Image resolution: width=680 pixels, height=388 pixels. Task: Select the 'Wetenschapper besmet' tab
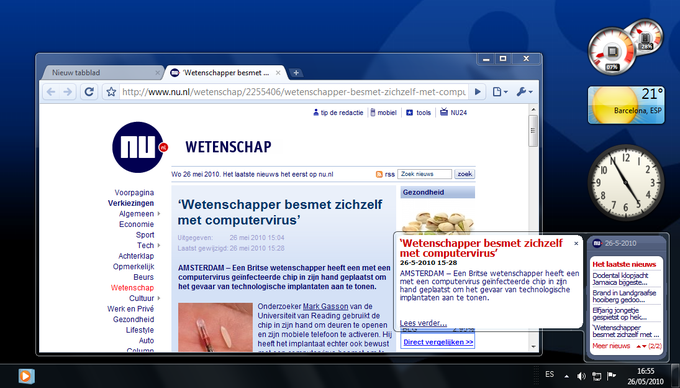226,73
